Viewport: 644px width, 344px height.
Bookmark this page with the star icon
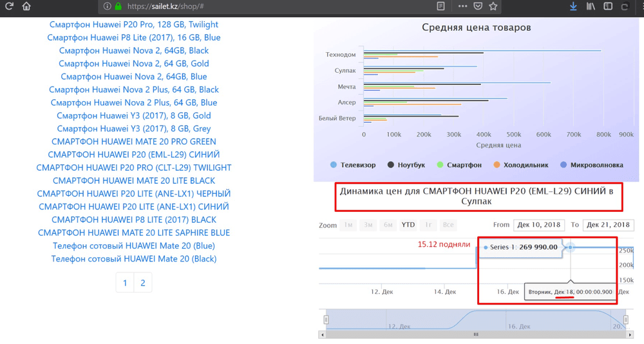tap(493, 6)
